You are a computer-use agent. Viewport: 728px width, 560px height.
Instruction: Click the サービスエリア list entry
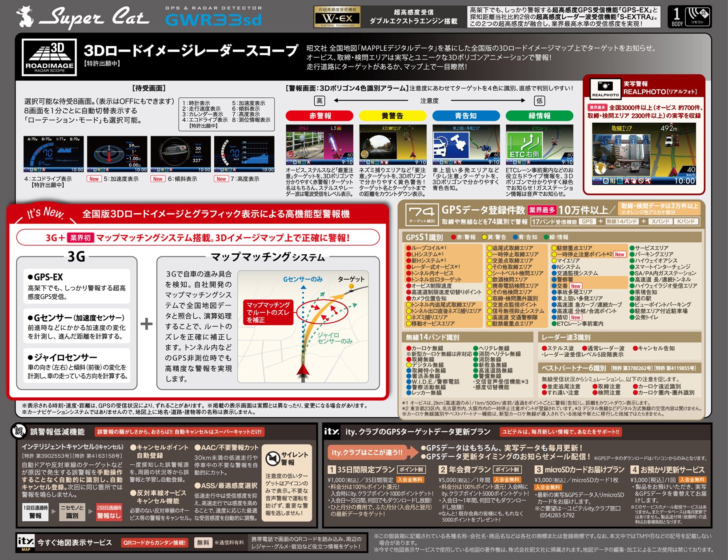pos(649,248)
